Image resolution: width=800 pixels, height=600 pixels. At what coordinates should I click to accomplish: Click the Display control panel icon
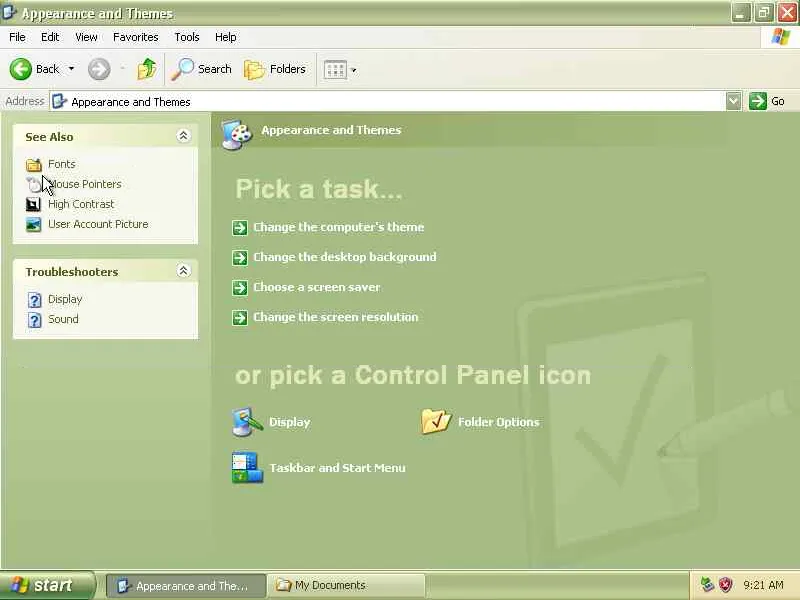coord(247,422)
